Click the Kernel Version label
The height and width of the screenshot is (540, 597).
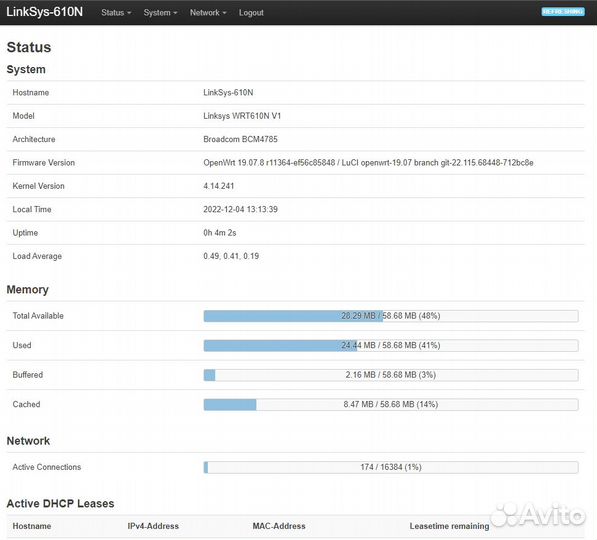click(x=38, y=186)
